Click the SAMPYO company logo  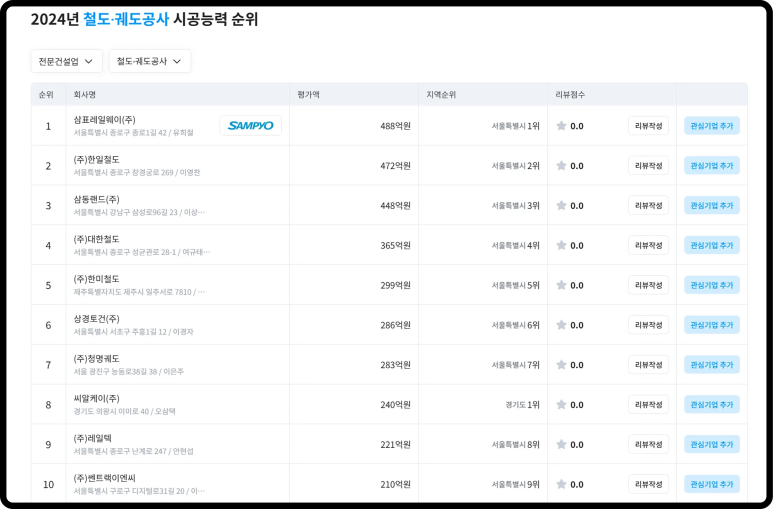[250, 126]
